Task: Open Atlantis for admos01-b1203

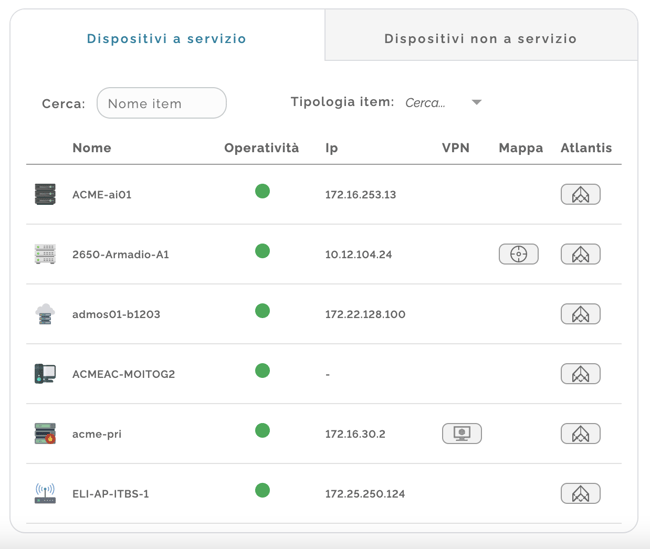Action: pos(580,314)
